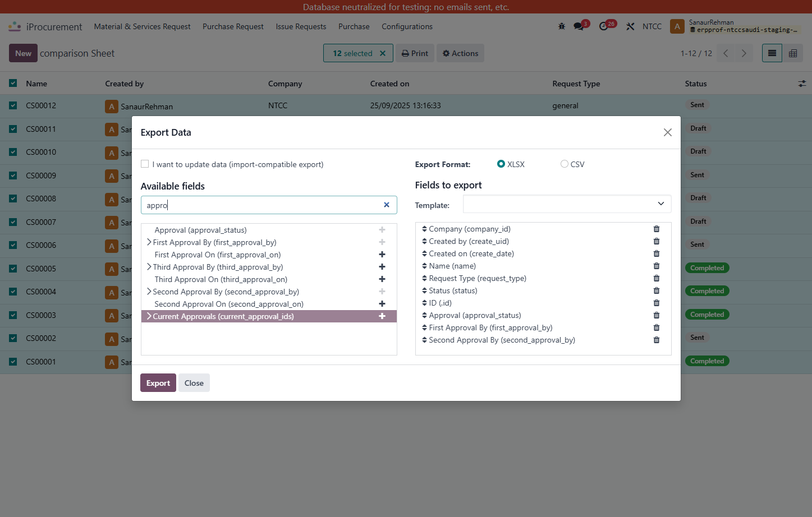Image resolution: width=812 pixels, height=517 pixels.
Task: Clear the available fields search box
Action: [x=387, y=205]
